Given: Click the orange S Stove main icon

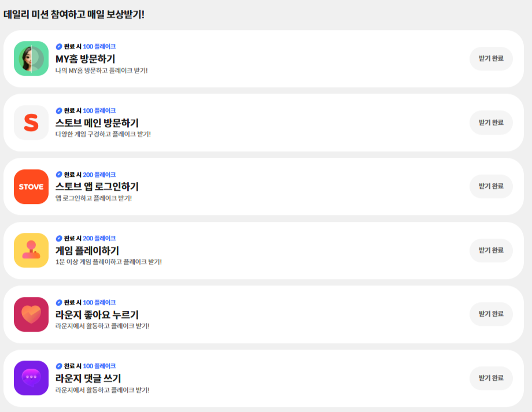Looking at the screenshot, I should coord(31,123).
